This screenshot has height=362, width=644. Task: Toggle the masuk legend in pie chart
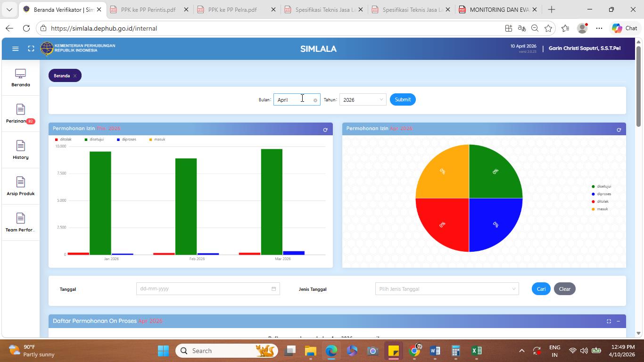coord(600,209)
